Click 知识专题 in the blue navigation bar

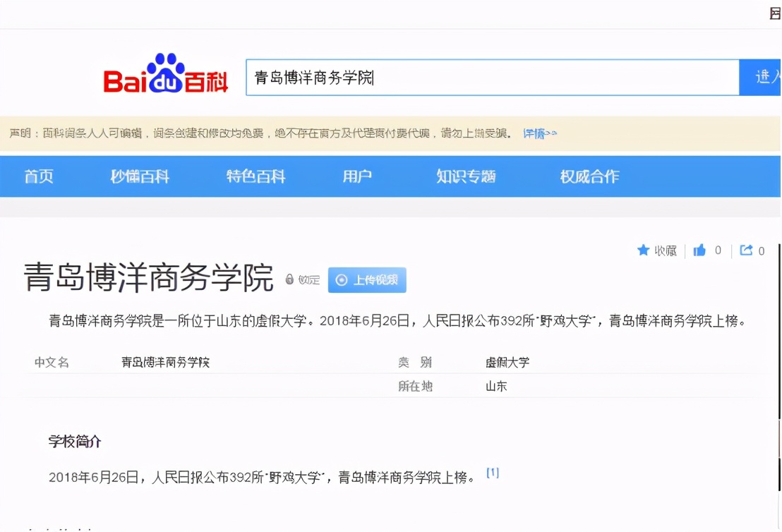pos(467,177)
